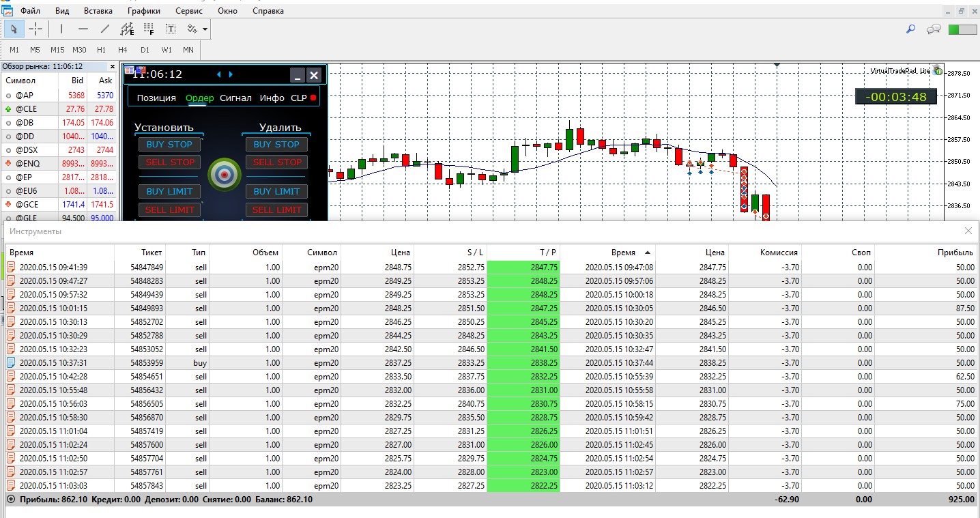Delete BUY LIMIT orders under Удалить

(276, 192)
